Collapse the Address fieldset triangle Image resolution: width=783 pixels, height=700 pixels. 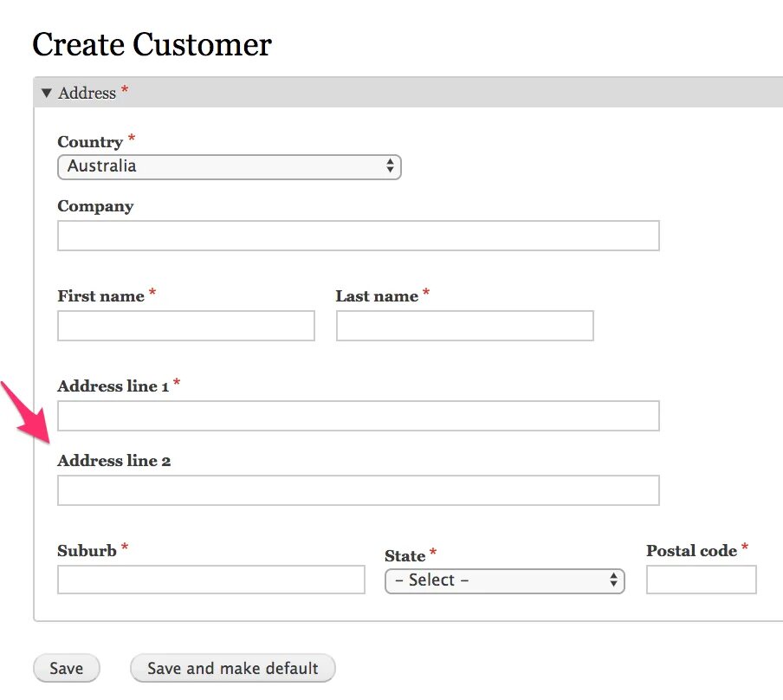[x=47, y=93]
